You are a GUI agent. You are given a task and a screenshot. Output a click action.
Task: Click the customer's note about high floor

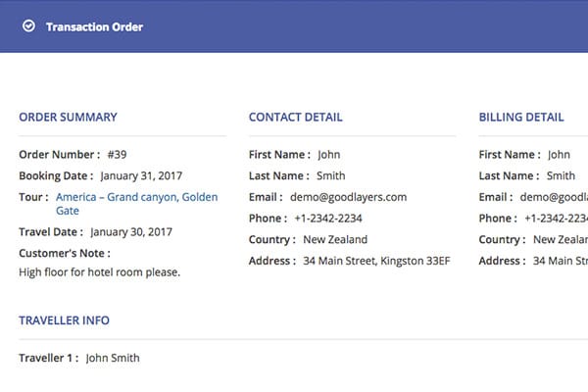(100, 272)
